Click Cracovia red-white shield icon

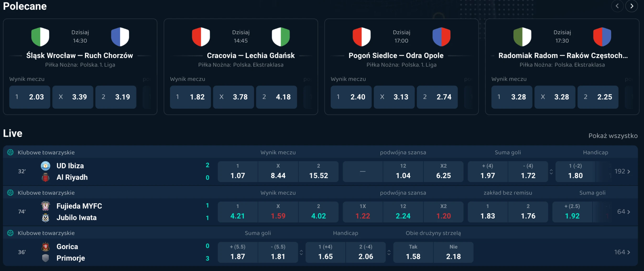tap(201, 37)
